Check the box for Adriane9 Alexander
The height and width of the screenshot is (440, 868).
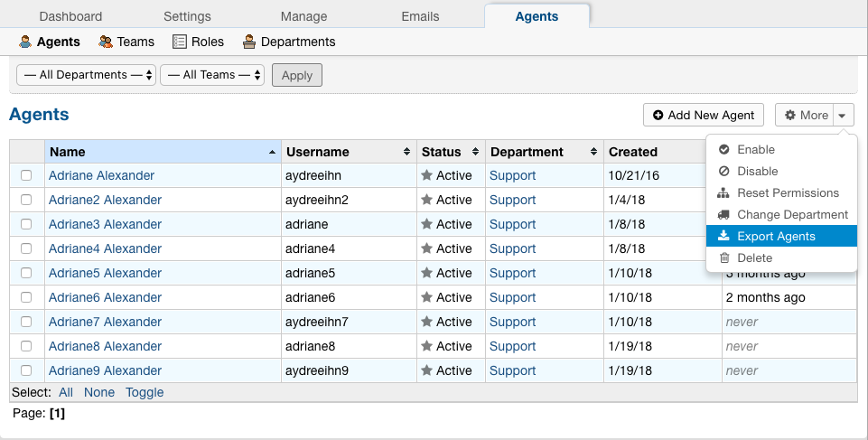tap(26, 370)
